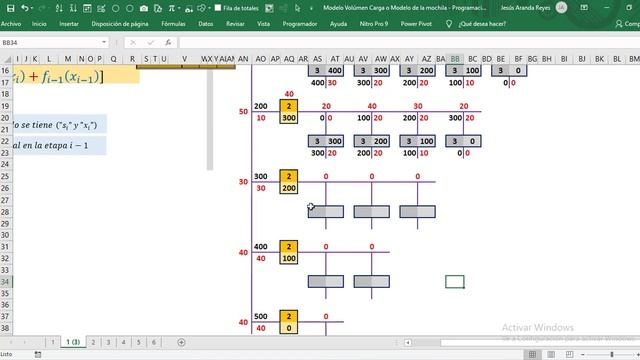
Task: Open the Revisar tab
Action: (x=236, y=24)
